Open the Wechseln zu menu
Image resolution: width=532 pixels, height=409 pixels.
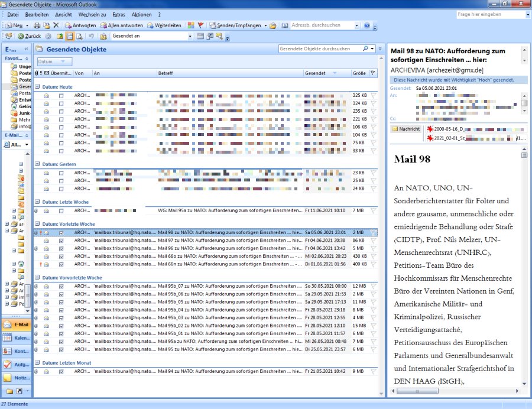point(92,15)
